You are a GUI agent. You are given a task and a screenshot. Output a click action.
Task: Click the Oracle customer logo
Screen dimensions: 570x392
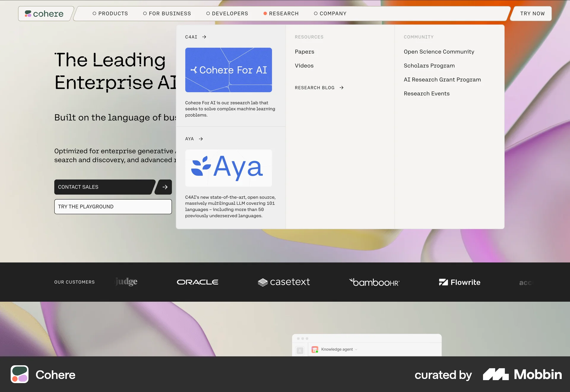pos(197,282)
